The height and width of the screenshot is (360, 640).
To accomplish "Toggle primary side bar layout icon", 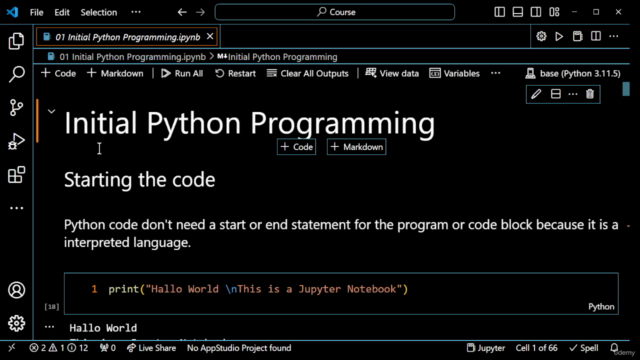I will point(500,12).
